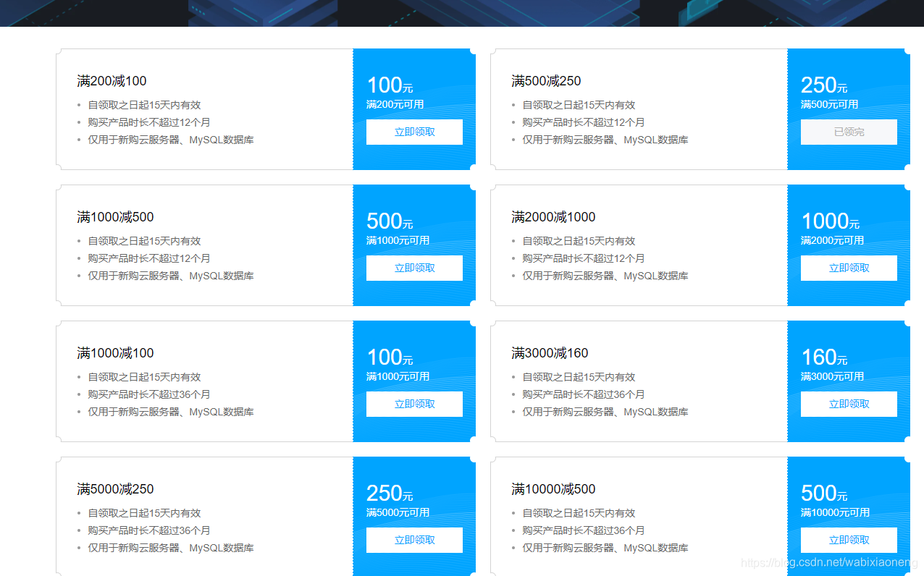
Task: Click the 160元 coupon amount
Action: [824, 357]
